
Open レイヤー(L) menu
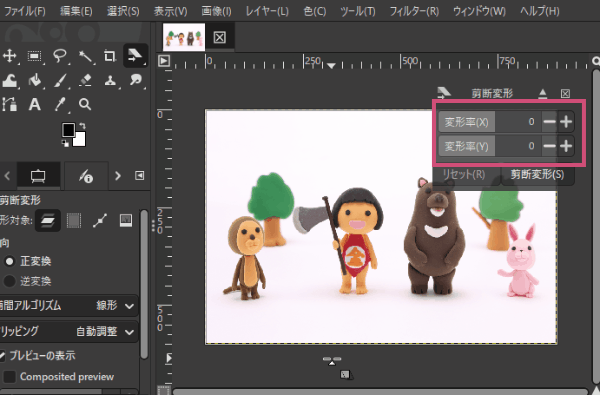[267, 11]
